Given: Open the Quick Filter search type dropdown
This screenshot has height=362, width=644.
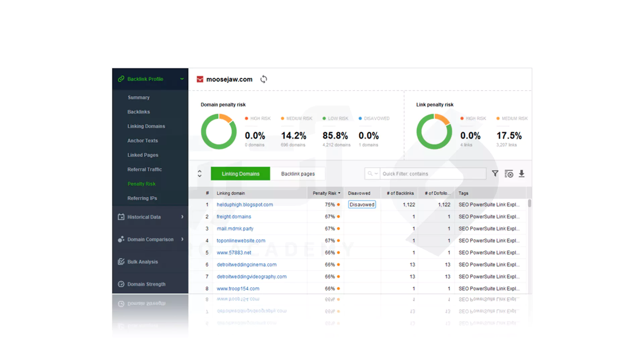Looking at the screenshot, I should [376, 174].
